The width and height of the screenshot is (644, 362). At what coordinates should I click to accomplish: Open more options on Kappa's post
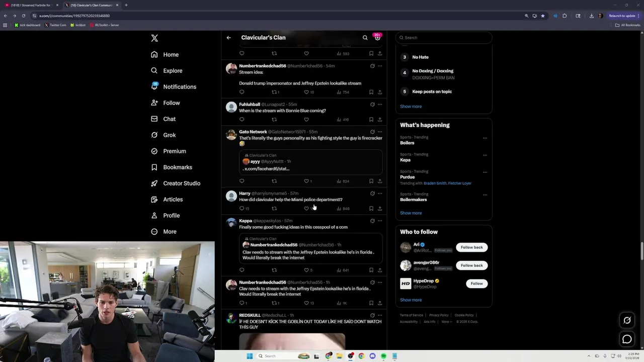(380, 221)
